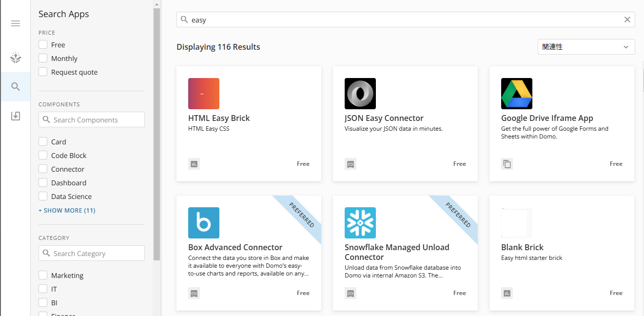Click the Box Advanced Connector logo
This screenshot has height=316, width=644.
click(204, 223)
